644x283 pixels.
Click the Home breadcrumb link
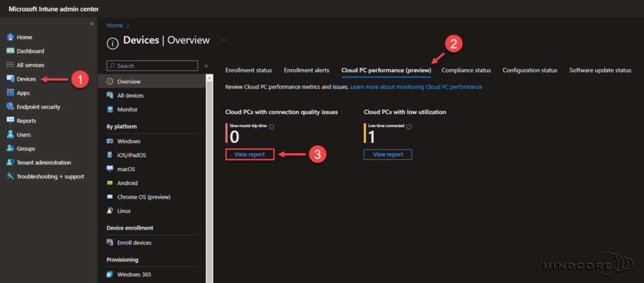click(114, 25)
